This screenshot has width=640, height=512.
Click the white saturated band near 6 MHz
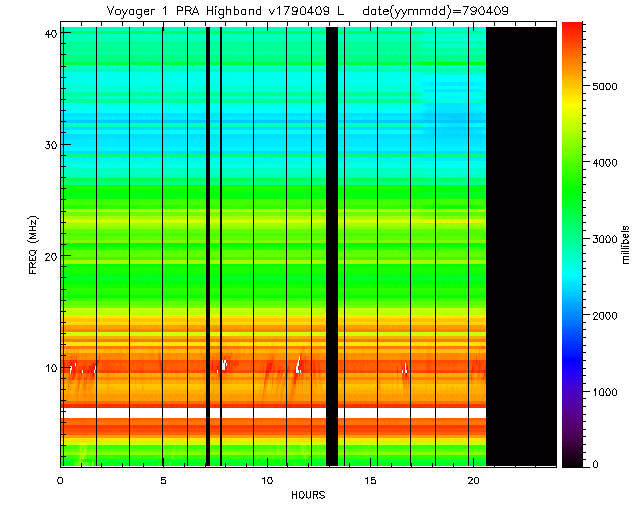click(273, 413)
